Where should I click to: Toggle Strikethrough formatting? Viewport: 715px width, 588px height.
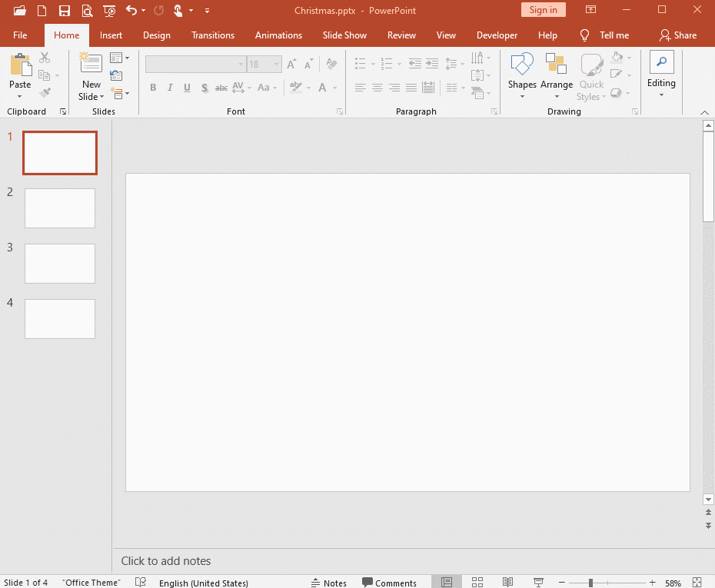click(x=221, y=88)
